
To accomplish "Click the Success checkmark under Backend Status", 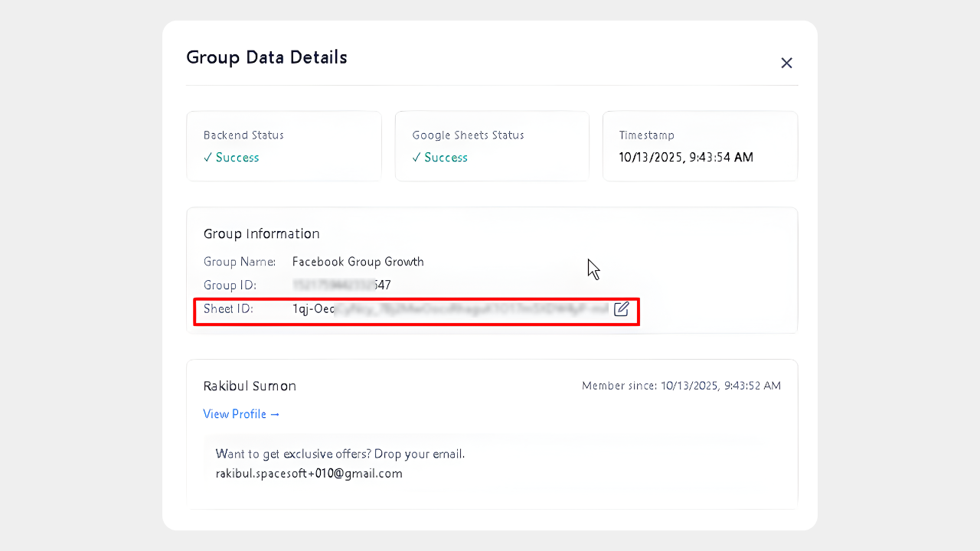I will pyautogui.click(x=231, y=158).
